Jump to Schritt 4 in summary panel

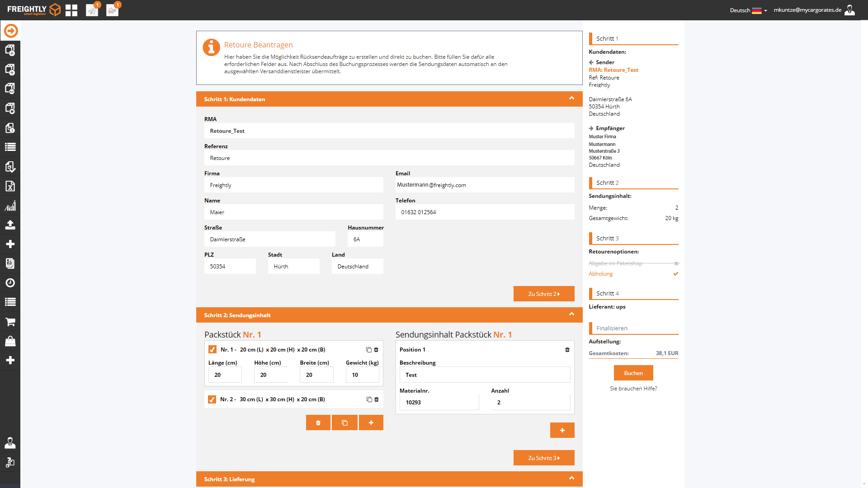click(633, 293)
